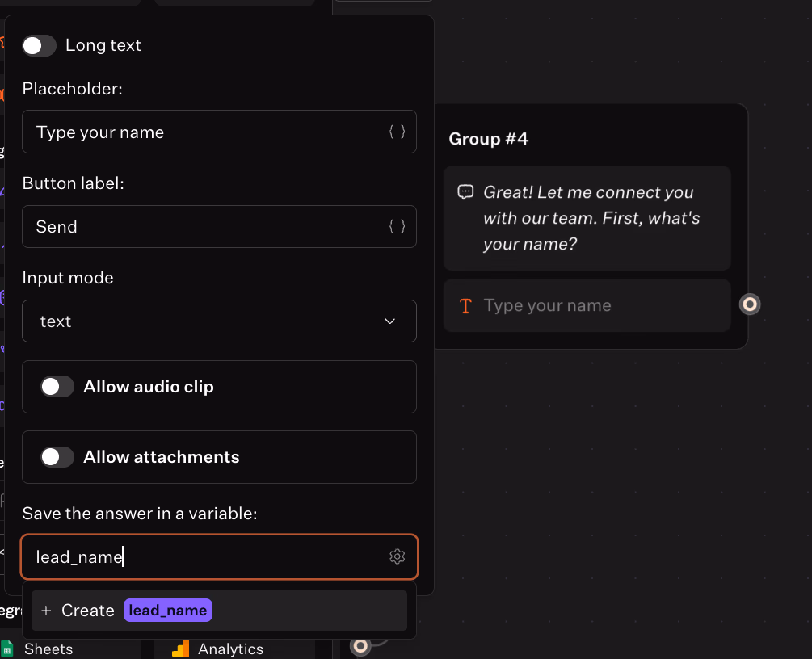Click the chat bubble icon in Group #4
Viewport: 812px width, 659px height.
coord(466,192)
